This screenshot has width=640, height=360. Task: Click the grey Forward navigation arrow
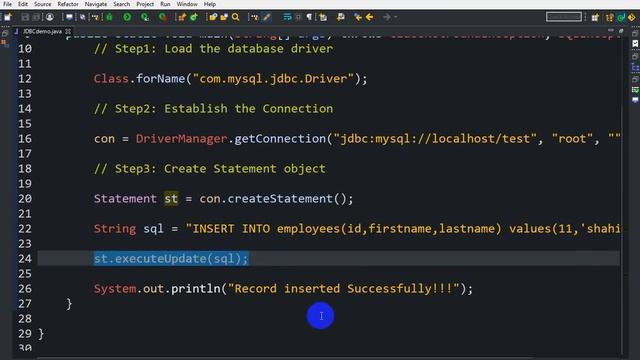[x=387, y=17]
